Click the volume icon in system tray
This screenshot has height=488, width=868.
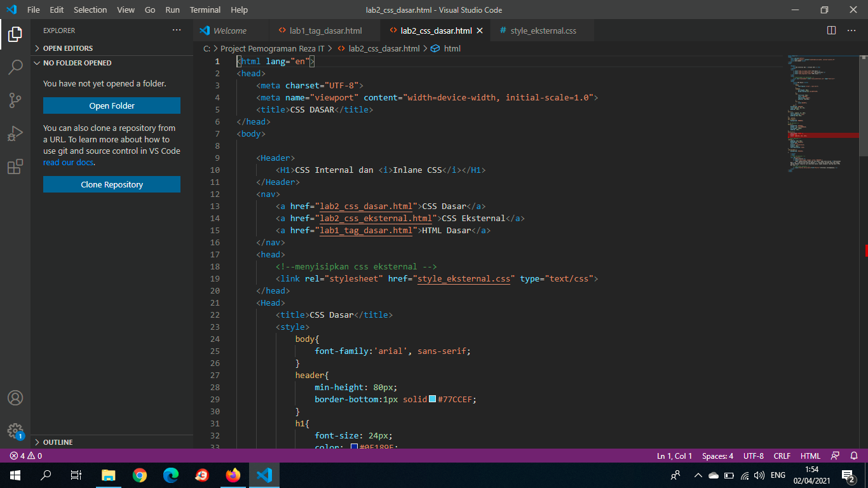759,475
